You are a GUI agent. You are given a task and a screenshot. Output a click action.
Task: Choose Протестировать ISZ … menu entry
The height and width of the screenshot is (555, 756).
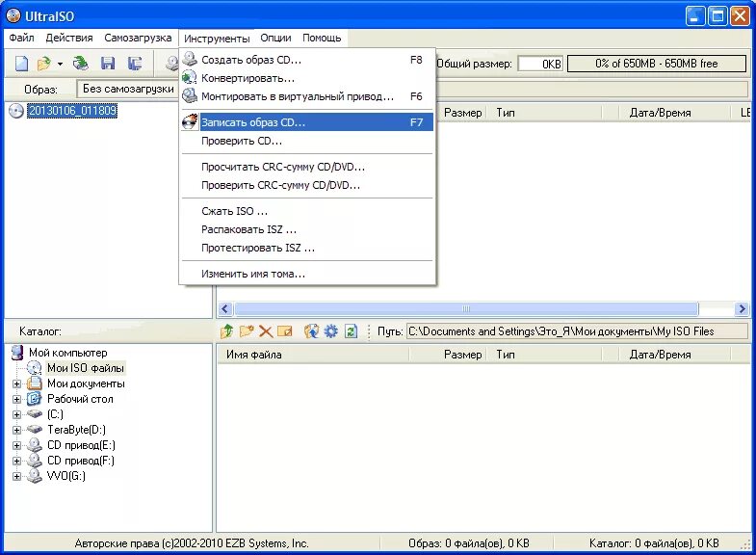[307, 248]
